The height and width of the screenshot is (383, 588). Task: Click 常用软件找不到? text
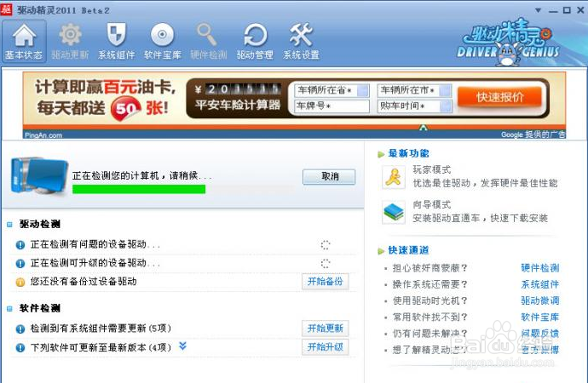click(429, 317)
